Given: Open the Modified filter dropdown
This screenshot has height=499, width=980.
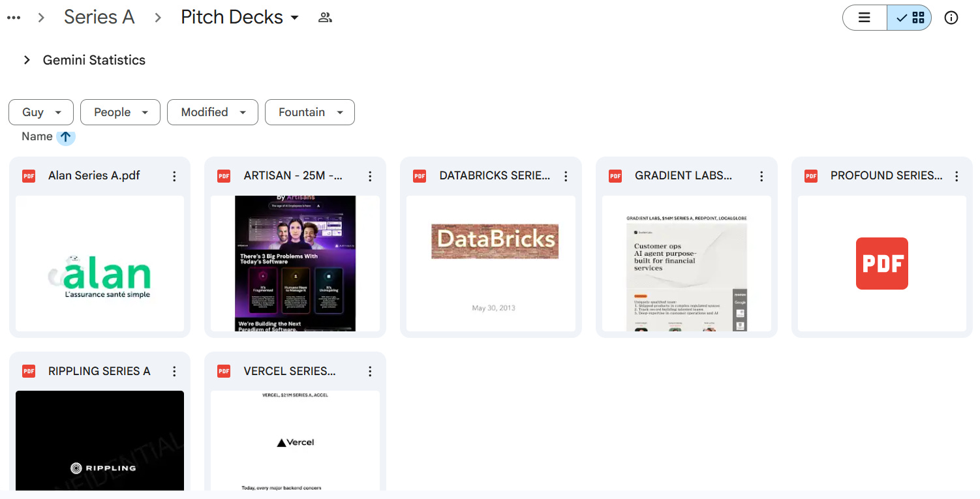Looking at the screenshot, I should [213, 112].
